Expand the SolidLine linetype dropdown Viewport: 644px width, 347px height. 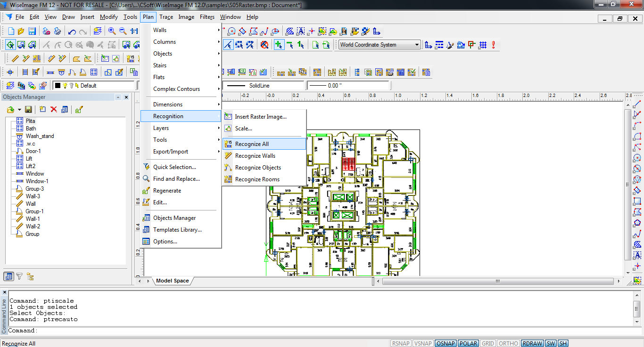pos(264,86)
